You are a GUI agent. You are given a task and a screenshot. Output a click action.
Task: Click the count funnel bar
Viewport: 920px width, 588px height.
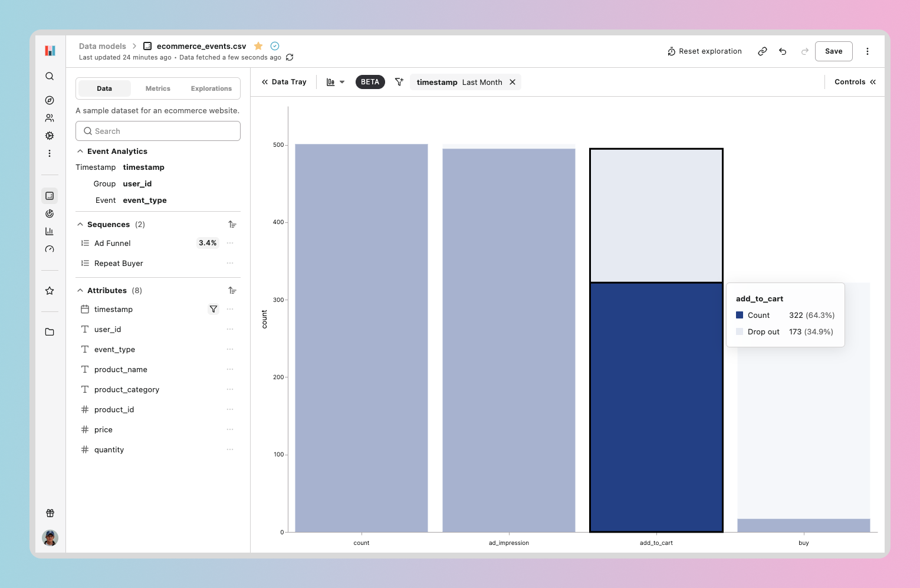(362, 338)
